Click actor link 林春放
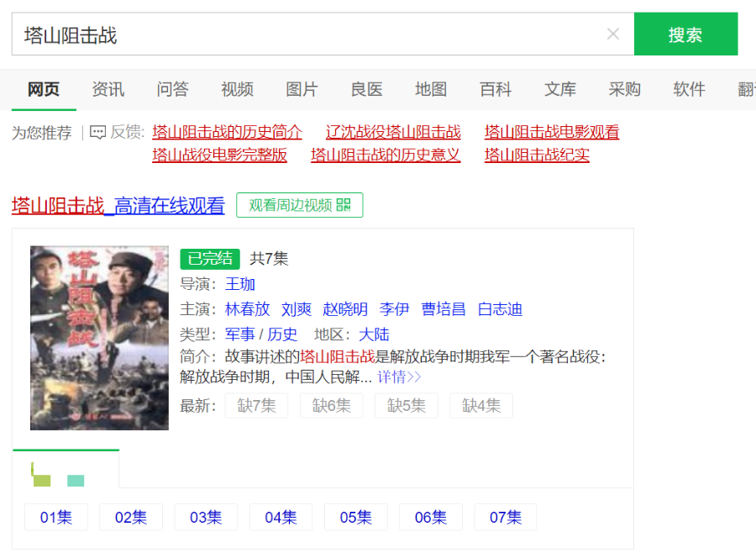The width and height of the screenshot is (756, 558). coord(248,309)
